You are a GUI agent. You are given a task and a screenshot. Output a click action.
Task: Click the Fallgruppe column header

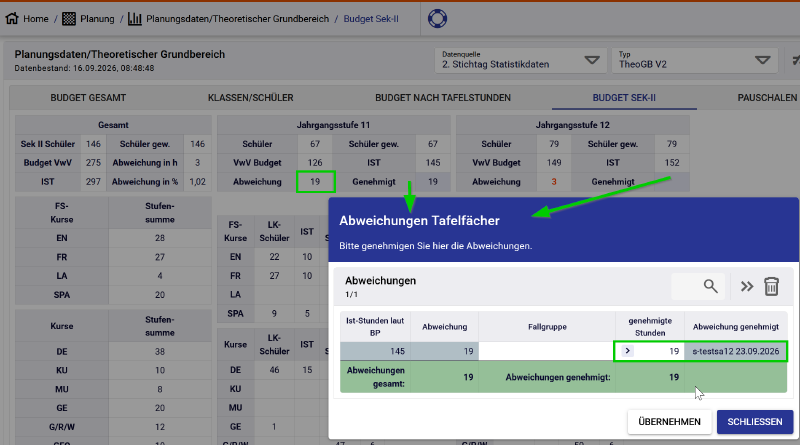pos(547,327)
